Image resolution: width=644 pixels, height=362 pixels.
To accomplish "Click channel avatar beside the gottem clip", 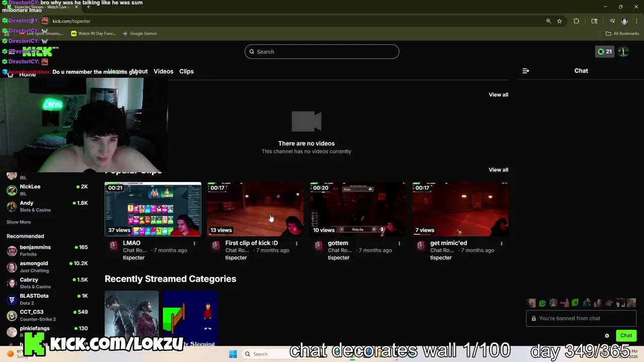I will (318, 245).
